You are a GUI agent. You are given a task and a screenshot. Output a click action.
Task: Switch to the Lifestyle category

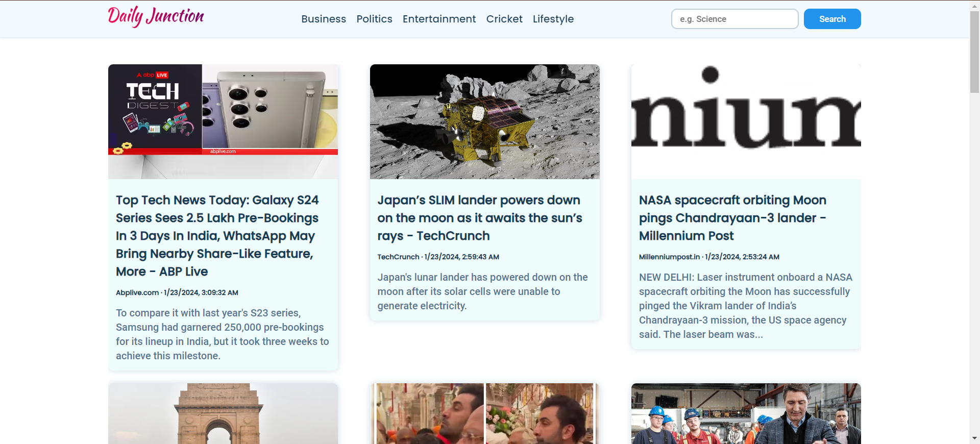[x=553, y=19]
